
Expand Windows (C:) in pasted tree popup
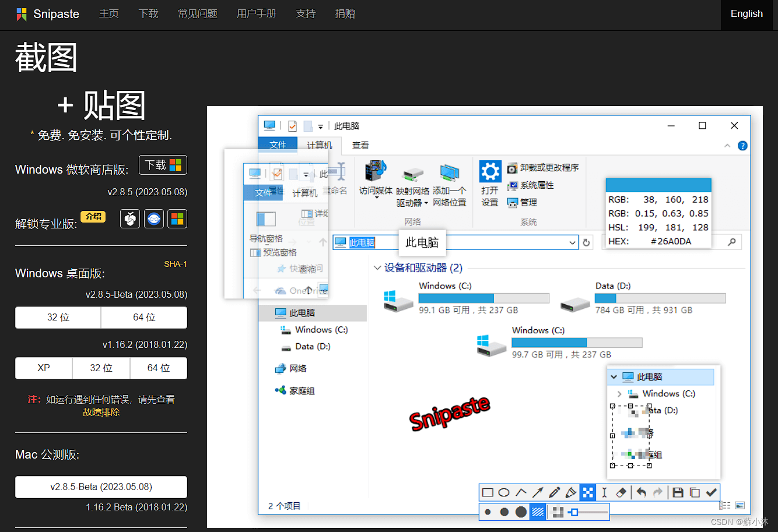coord(619,394)
